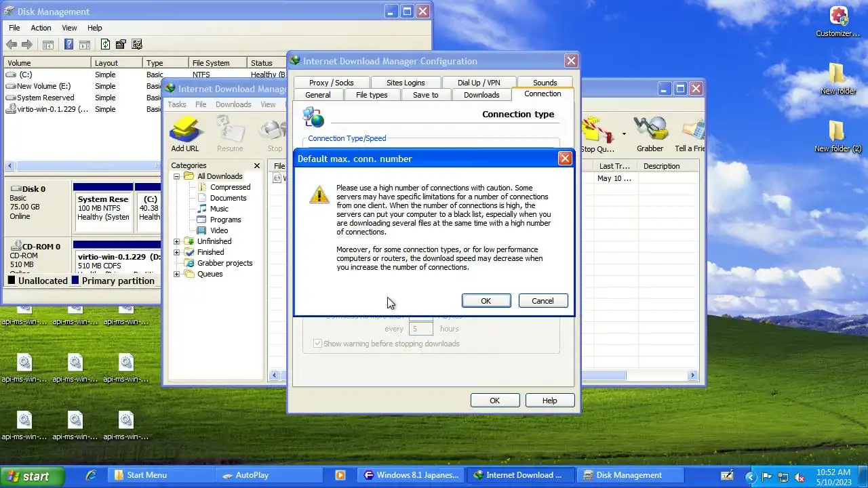Select the Music category
Image resolution: width=868 pixels, height=488 pixels.
219,209
